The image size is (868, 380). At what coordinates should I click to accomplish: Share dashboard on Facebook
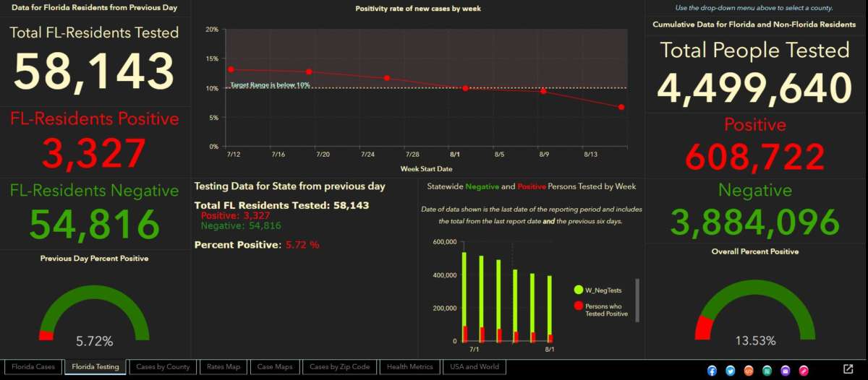coord(712,370)
